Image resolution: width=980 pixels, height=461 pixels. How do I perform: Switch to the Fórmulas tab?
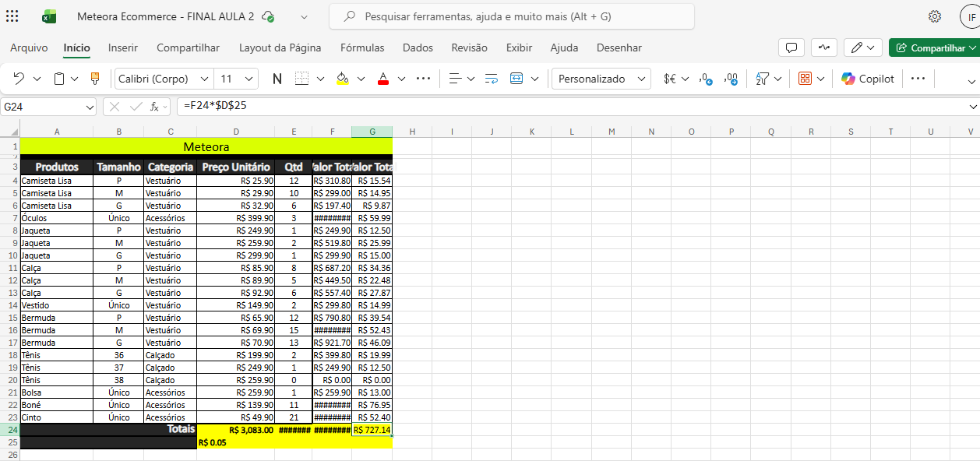point(362,48)
